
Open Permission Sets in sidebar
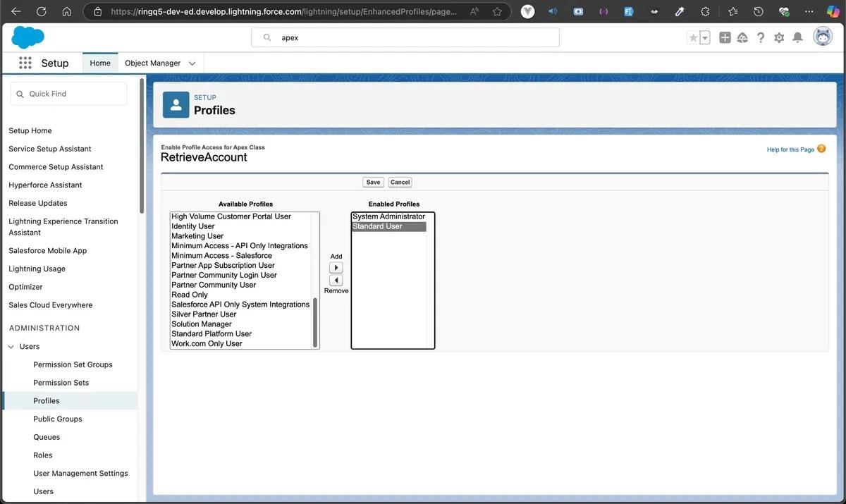61,383
